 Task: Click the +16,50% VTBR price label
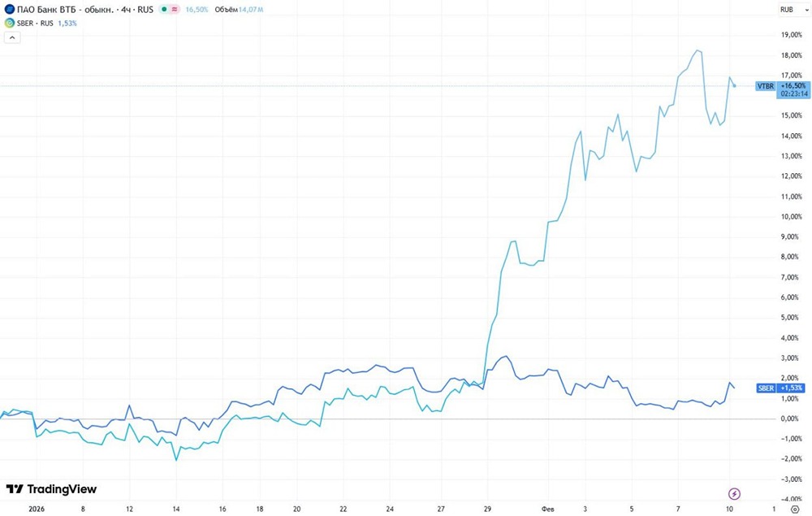coord(793,85)
